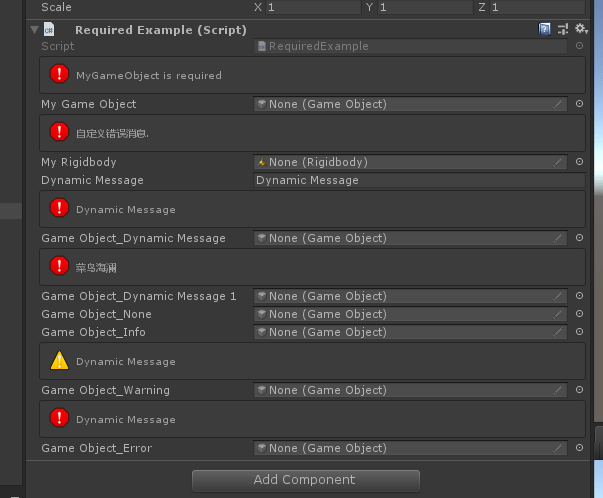
Task: Open the script component help reference icon
Action: click(x=545, y=30)
